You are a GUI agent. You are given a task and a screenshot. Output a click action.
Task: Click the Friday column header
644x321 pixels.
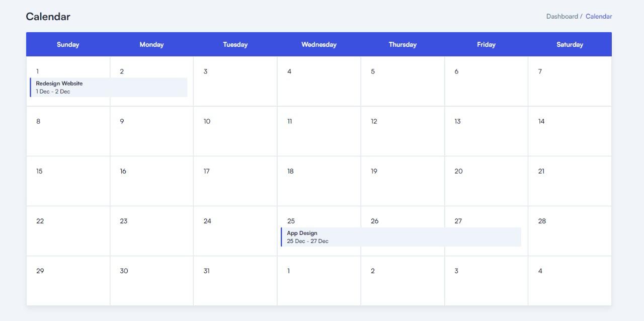(x=486, y=45)
